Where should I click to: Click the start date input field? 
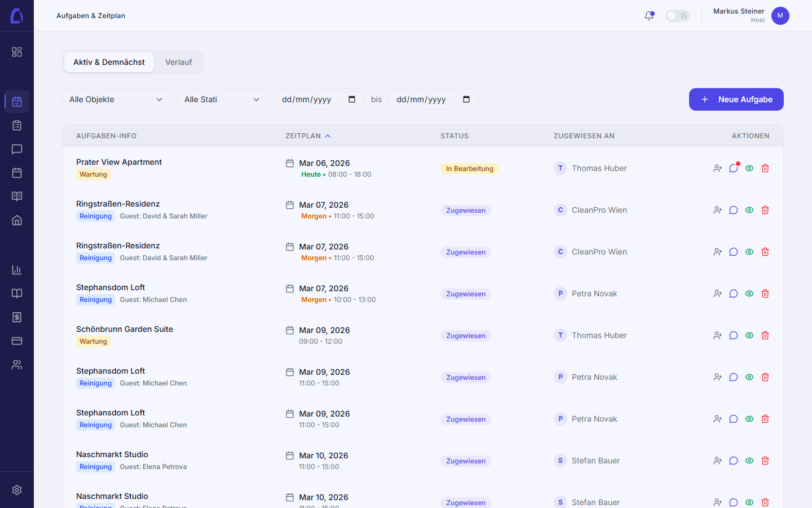[313, 99]
